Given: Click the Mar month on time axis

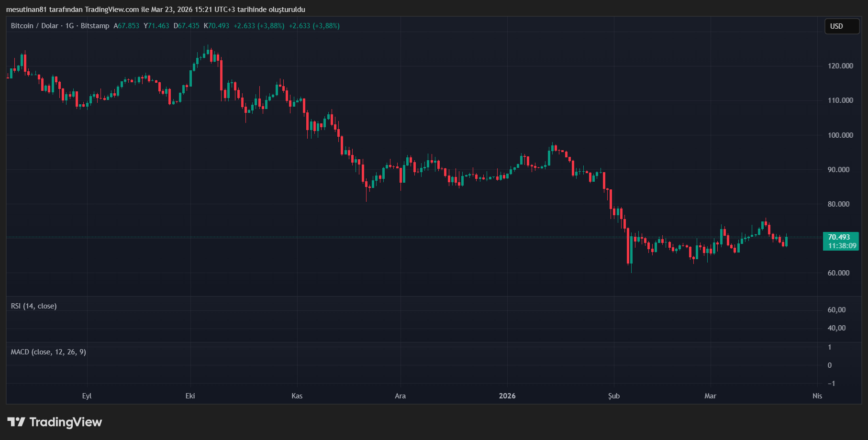Looking at the screenshot, I should click(710, 396).
